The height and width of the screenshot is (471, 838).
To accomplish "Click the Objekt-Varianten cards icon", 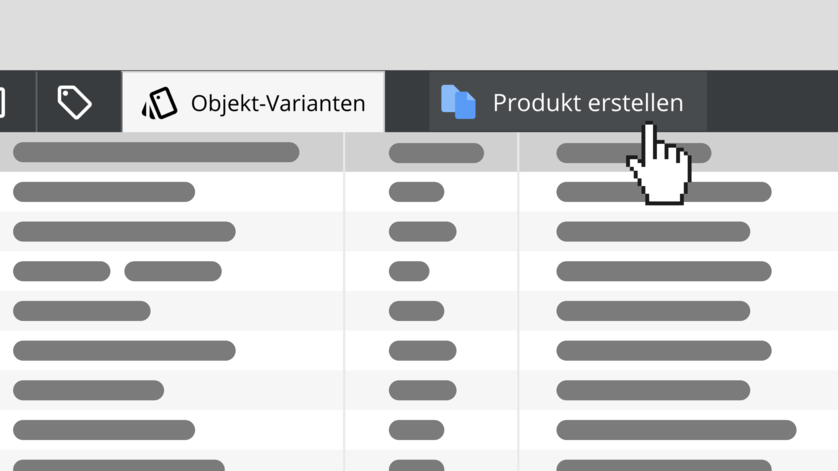I will tap(159, 103).
